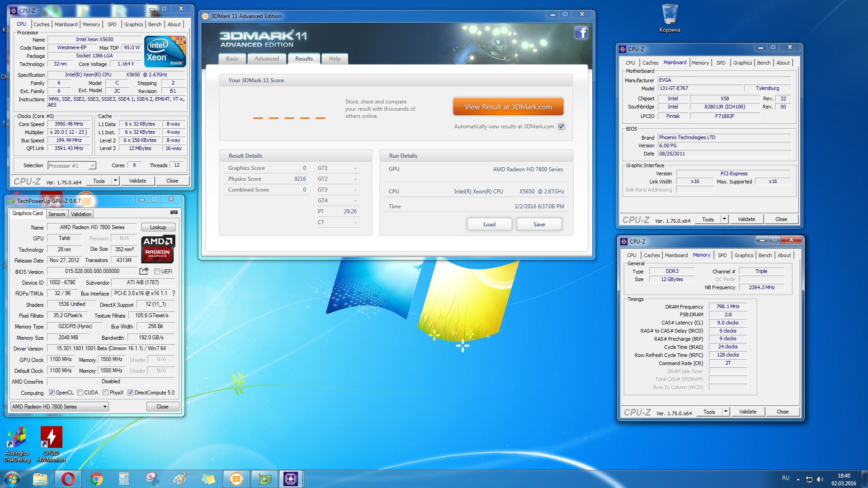Click Validate in the CPU tab window
Screen dimensions: 868x488
(x=137, y=181)
